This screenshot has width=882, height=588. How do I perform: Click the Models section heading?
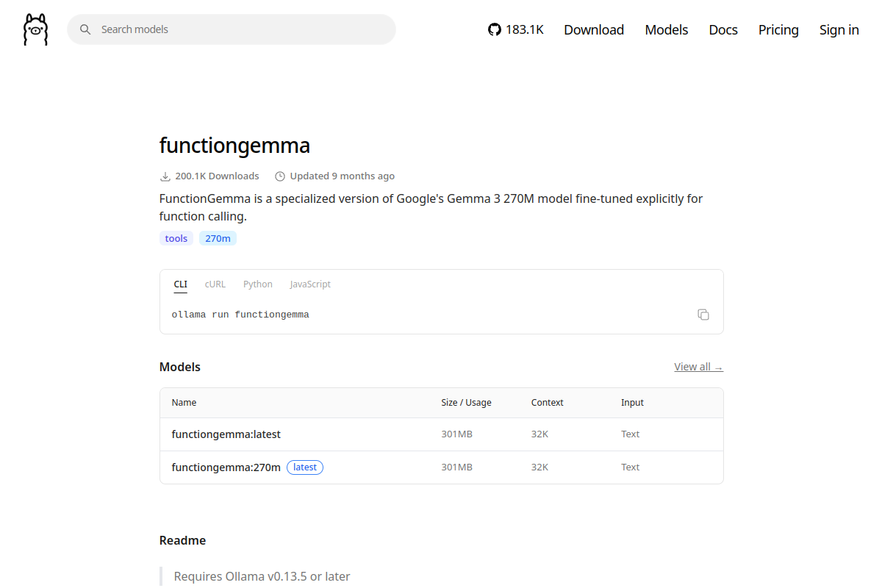tap(180, 367)
